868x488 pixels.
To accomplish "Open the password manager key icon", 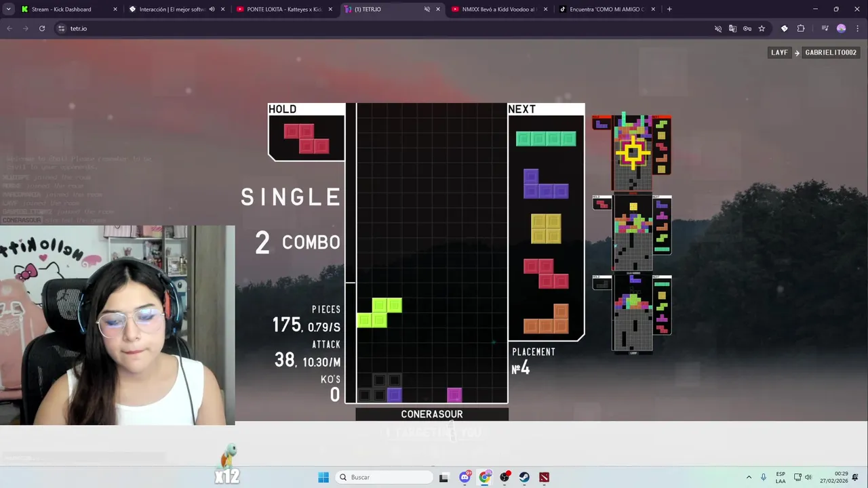I will tap(747, 28).
